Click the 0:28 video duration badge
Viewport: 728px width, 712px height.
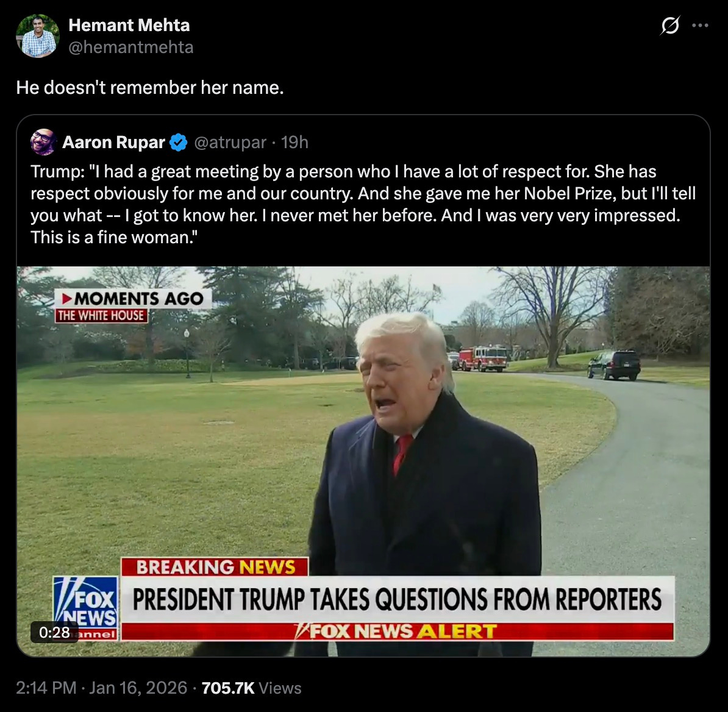coord(54,632)
